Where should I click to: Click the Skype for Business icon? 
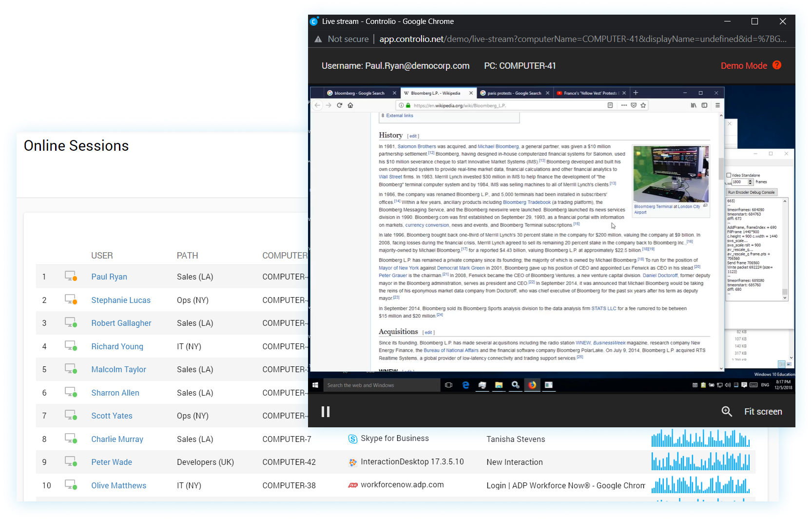(352, 439)
